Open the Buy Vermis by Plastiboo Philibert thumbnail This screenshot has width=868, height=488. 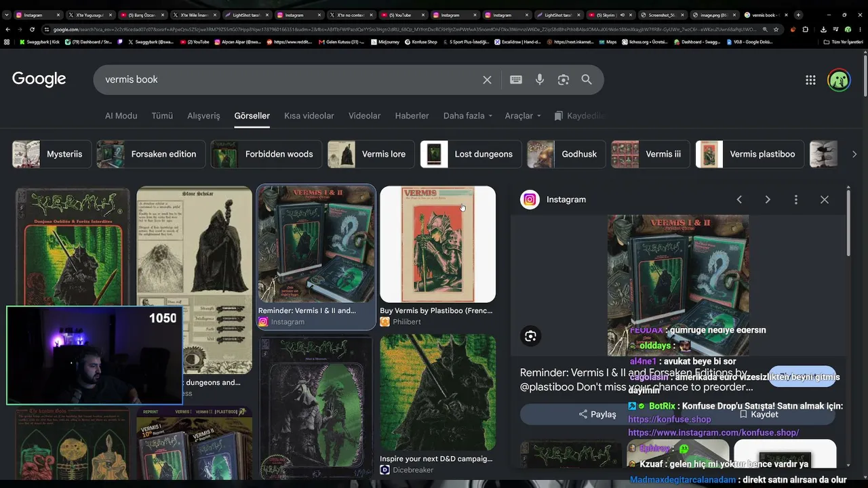point(437,244)
